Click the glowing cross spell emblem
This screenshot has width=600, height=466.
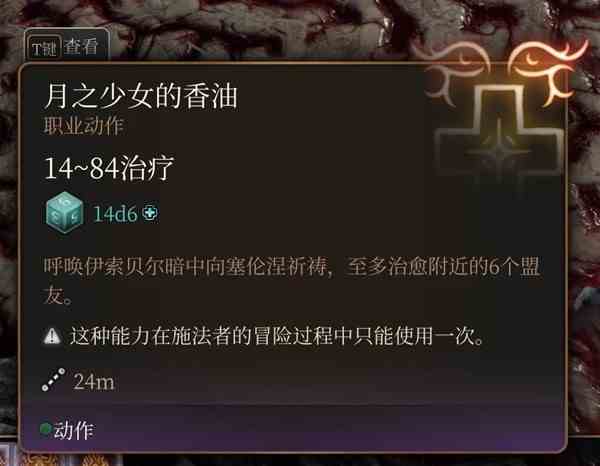(x=499, y=134)
